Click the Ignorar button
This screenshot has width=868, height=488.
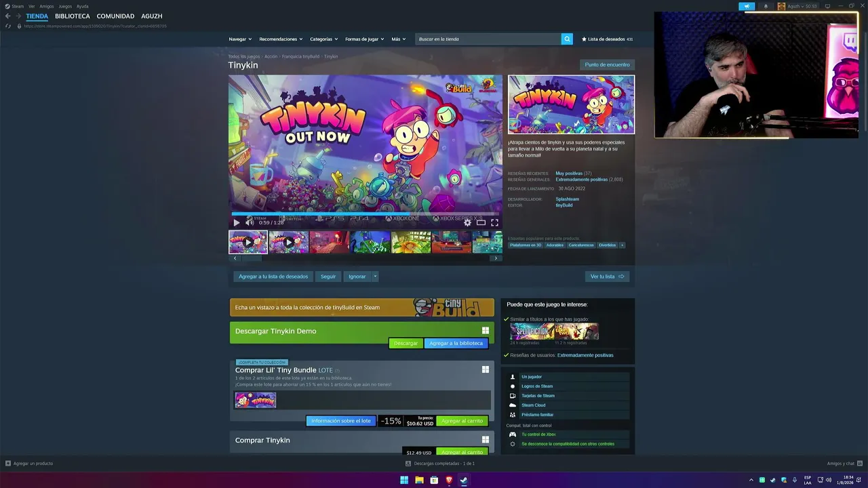(357, 277)
